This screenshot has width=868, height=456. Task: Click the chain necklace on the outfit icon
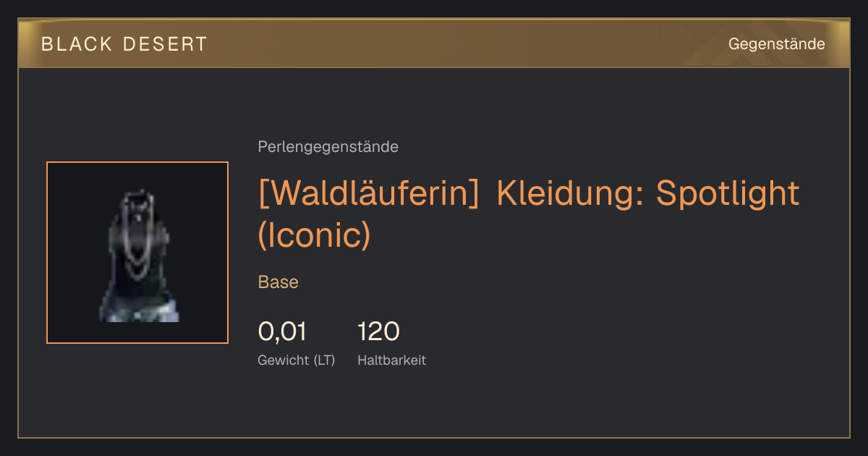pos(137,235)
